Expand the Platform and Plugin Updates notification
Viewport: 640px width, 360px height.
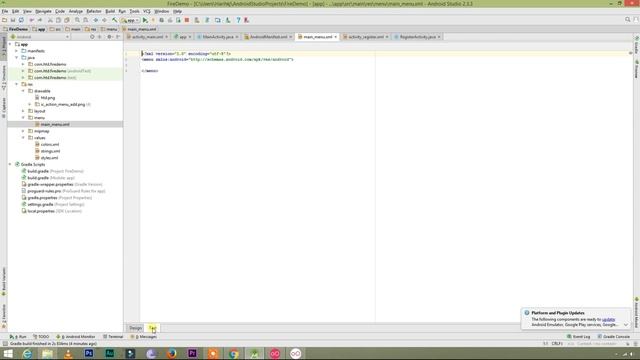click(626, 325)
